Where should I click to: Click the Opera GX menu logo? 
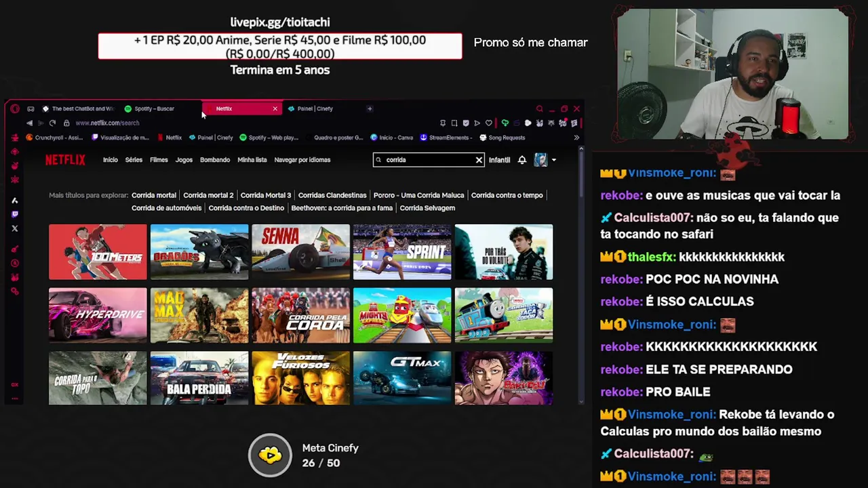point(15,108)
